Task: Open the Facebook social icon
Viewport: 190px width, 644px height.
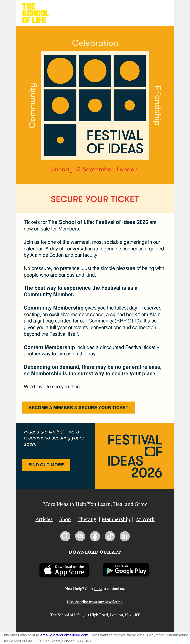Action: coord(95,536)
